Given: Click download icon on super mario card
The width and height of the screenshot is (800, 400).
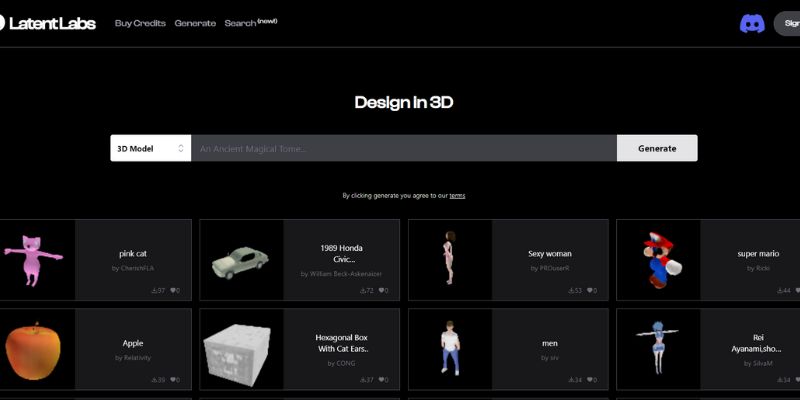Looking at the screenshot, I should tap(780, 290).
